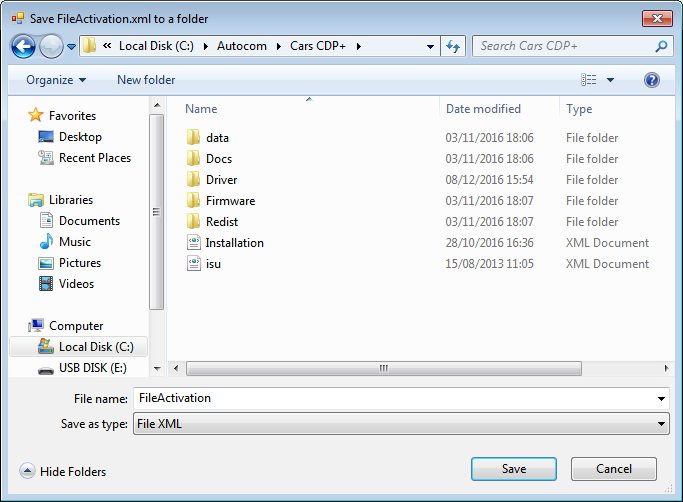Viewport: 683px width, 502px height.
Task: Click the USB DISK drive icon
Action: [46, 370]
